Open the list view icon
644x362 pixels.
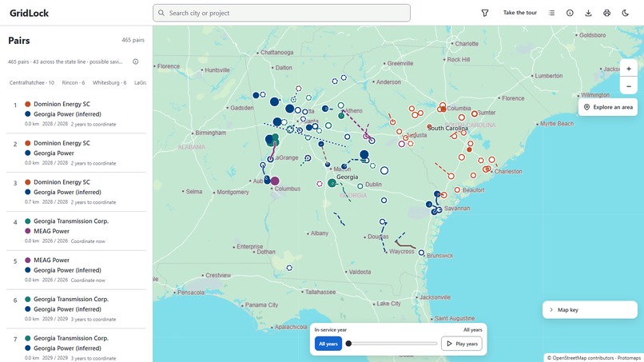[551, 13]
